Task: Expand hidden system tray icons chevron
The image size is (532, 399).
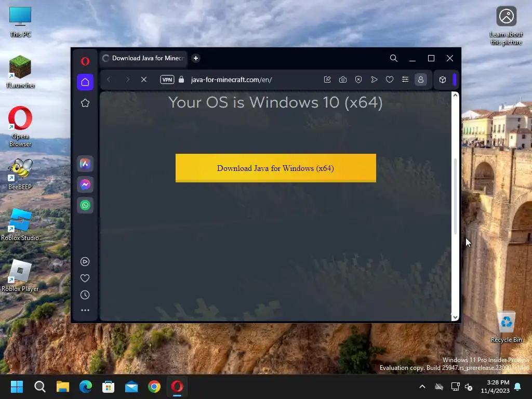Action: point(422,387)
